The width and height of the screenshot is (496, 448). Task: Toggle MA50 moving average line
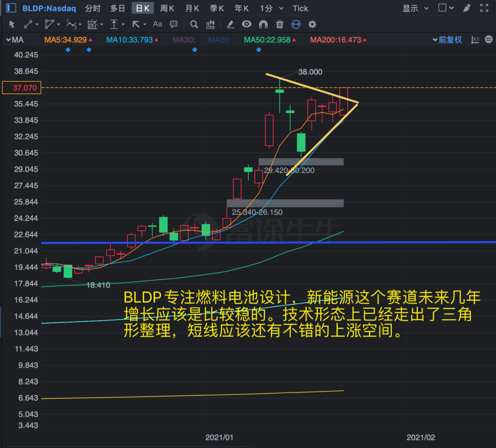[270, 40]
